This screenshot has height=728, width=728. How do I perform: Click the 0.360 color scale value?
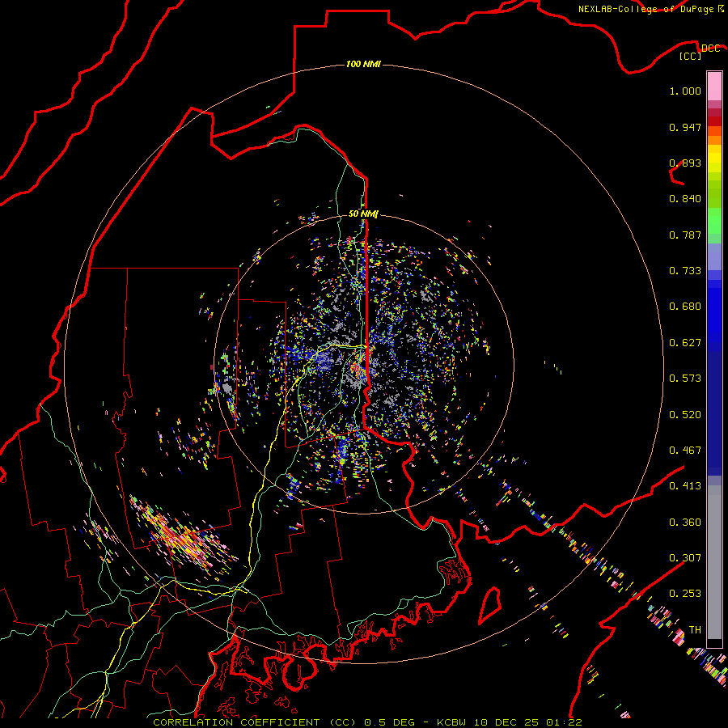point(685,523)
